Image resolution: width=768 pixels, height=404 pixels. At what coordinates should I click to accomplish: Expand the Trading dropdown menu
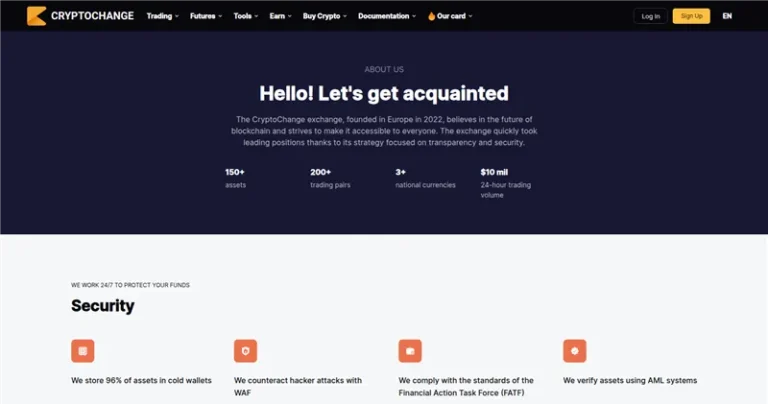point(162,16)
